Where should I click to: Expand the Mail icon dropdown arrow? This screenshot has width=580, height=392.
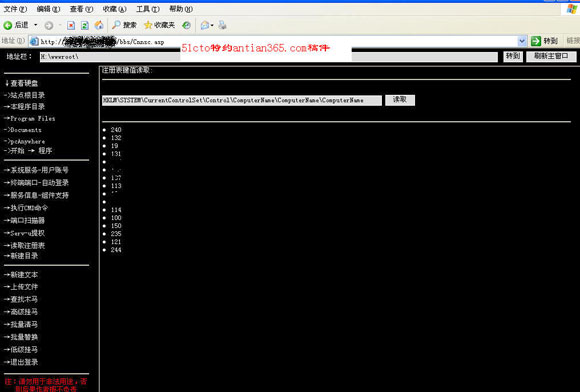click(212, 26)
